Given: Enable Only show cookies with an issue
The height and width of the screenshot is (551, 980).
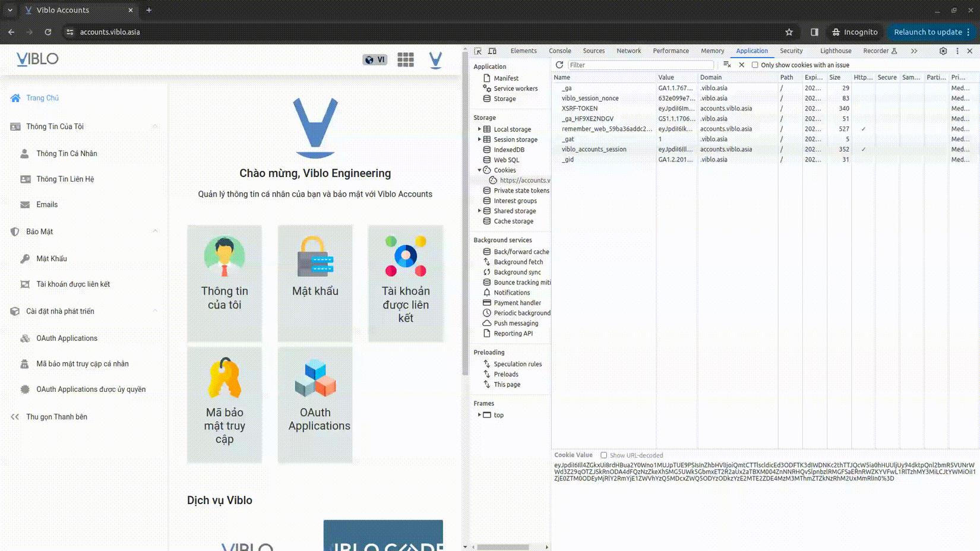Looking at the screenshot, I should [x=755, y=65].
